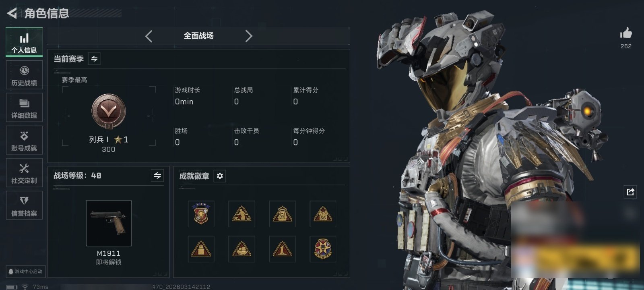Select the M1911 pistol thumbnail
644x290 pixels.
(109, 223)
